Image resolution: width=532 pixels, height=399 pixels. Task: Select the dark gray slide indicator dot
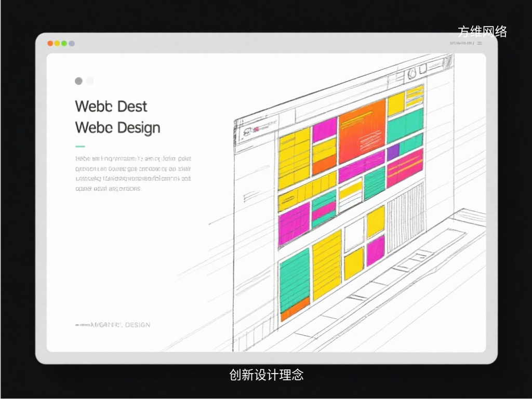coord(78,81)
